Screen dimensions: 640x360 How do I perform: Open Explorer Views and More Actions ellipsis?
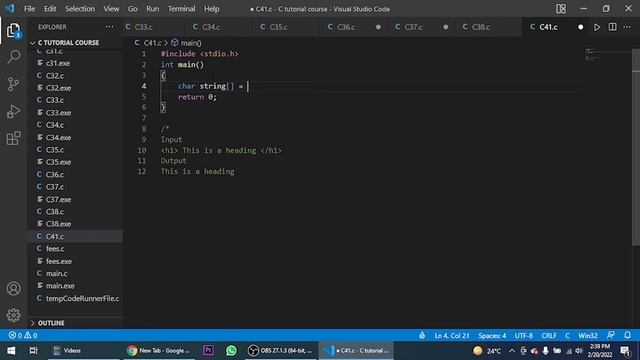coord(109,27)
